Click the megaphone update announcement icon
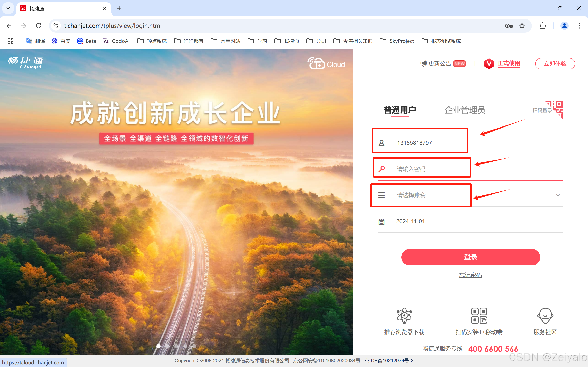The height and width of the screenshot is (367, 588). (x=424, y=64)
